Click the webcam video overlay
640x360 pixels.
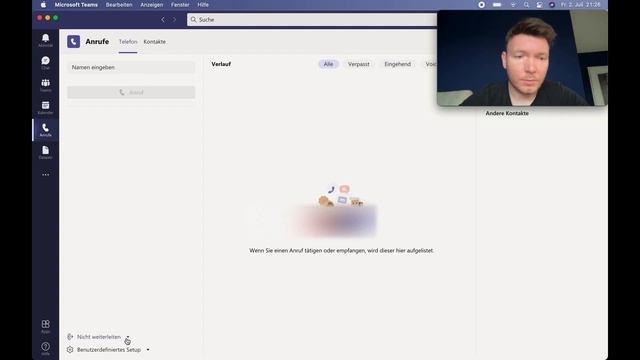click(x=522, y=58)
